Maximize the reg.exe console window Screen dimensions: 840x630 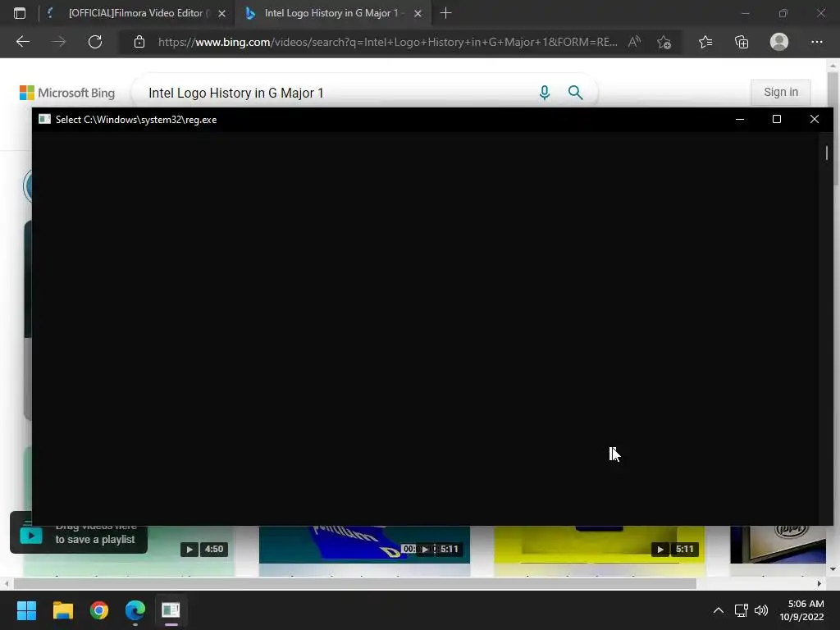pos(777,119)
